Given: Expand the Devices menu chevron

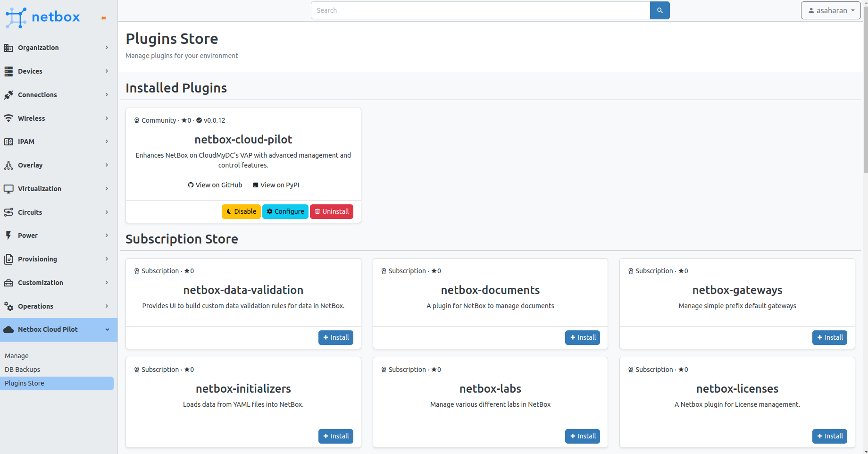Looking at the screenshot, I should (107, 71).
